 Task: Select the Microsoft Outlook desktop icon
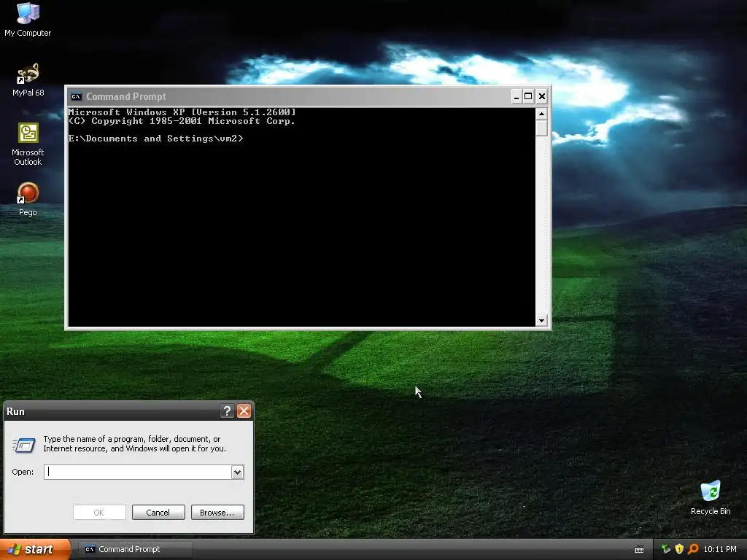[28, 144]
